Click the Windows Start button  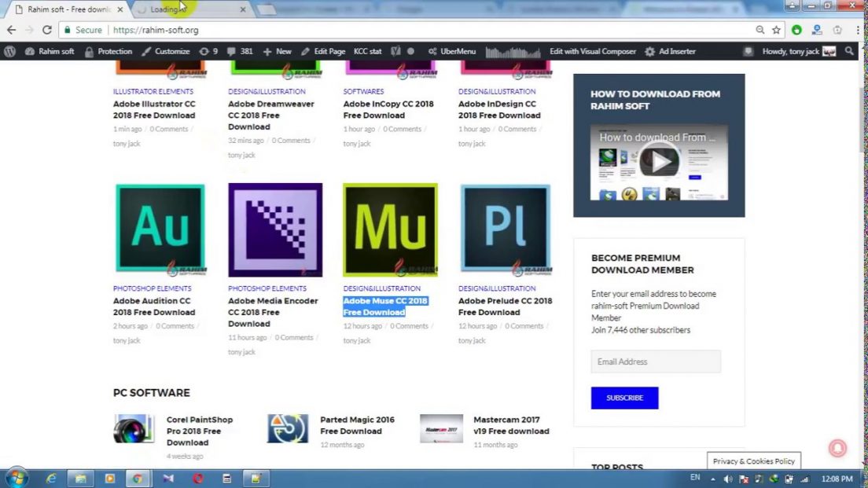(x=16, y=477)
